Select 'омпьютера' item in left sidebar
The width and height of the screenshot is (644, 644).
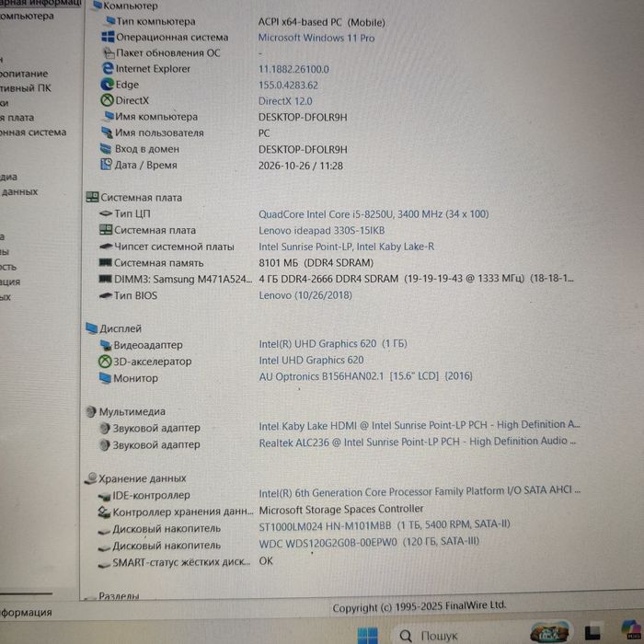pyautogui.click(x=27, y=16)
